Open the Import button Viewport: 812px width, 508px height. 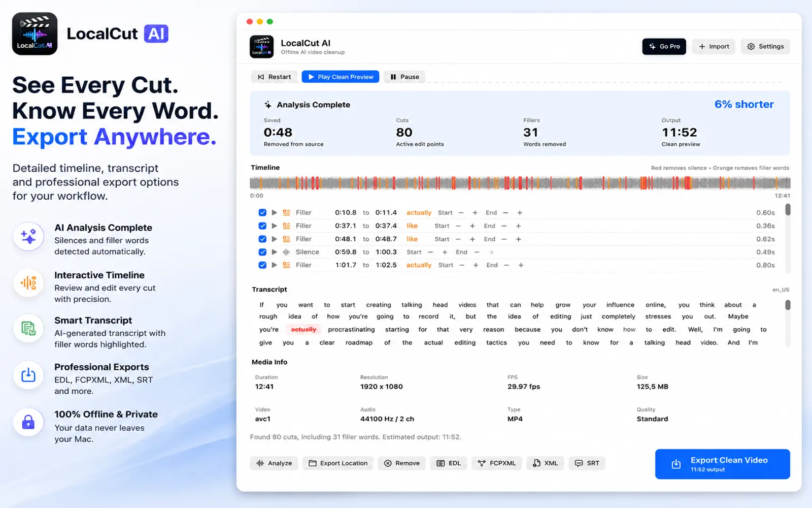tap(714, 46)
